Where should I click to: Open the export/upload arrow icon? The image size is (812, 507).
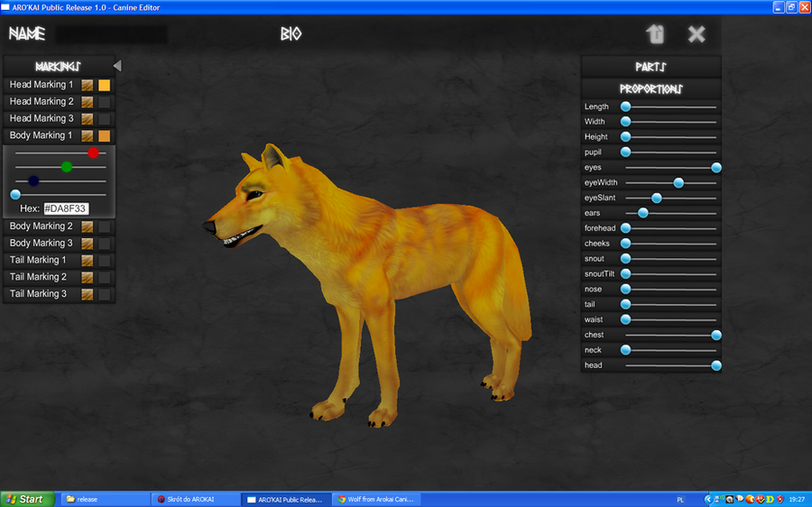(x=655, y=34)
